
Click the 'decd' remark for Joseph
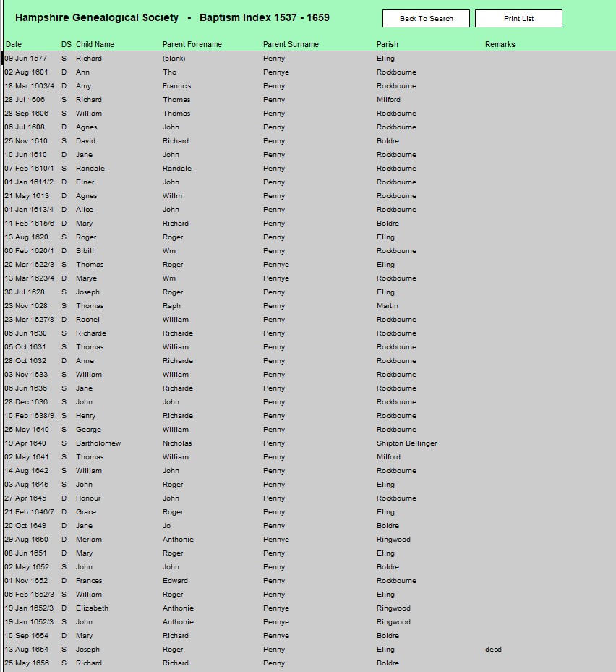[493, 650]
